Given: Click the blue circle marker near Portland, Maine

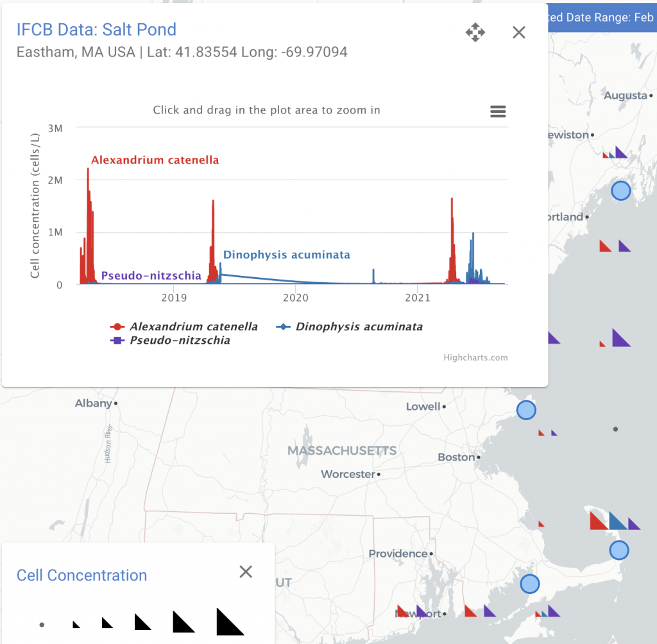Looking at the screenshot, I should click(x=620, y=190).
